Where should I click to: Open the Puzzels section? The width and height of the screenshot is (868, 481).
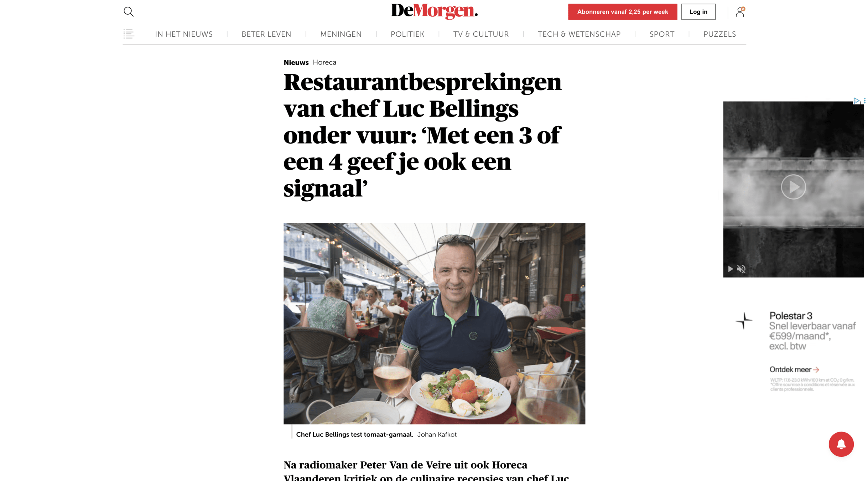719,34
